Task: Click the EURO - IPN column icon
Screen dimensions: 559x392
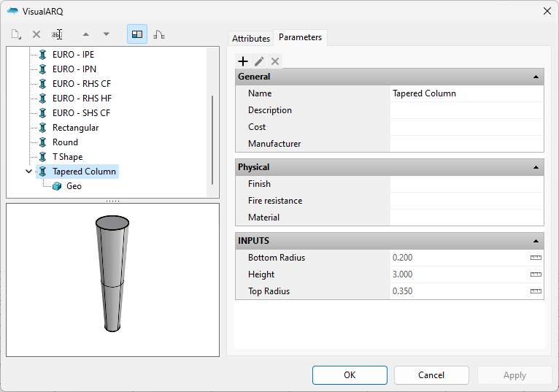Action: 43,69
